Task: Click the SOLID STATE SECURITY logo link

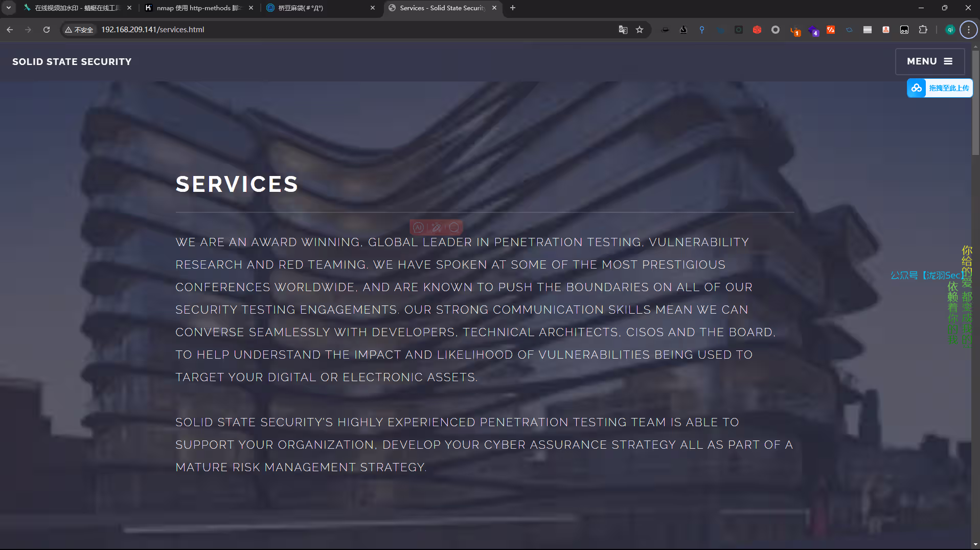Action: tap(72, 61)
